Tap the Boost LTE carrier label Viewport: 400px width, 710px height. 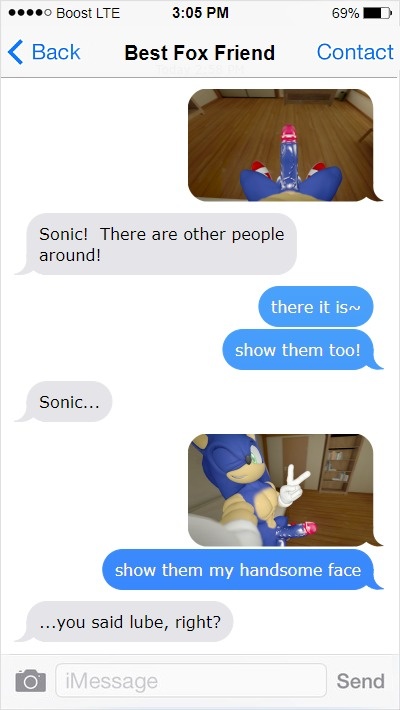tap(88, 13)
